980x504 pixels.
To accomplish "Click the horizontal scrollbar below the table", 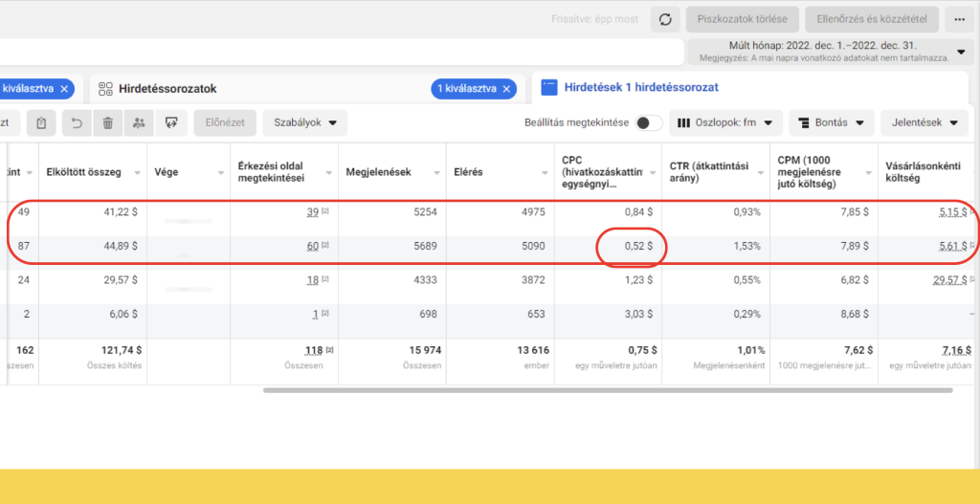I will coord(608,389).
